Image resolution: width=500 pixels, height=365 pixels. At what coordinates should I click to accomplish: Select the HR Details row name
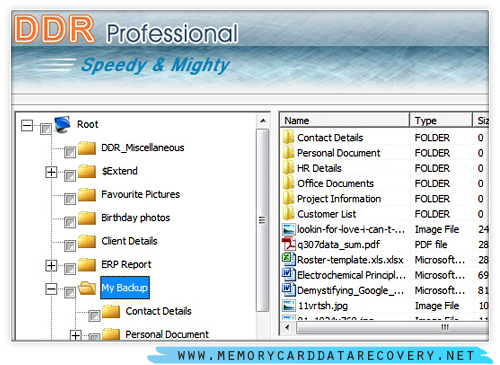(x=319, y=168)
